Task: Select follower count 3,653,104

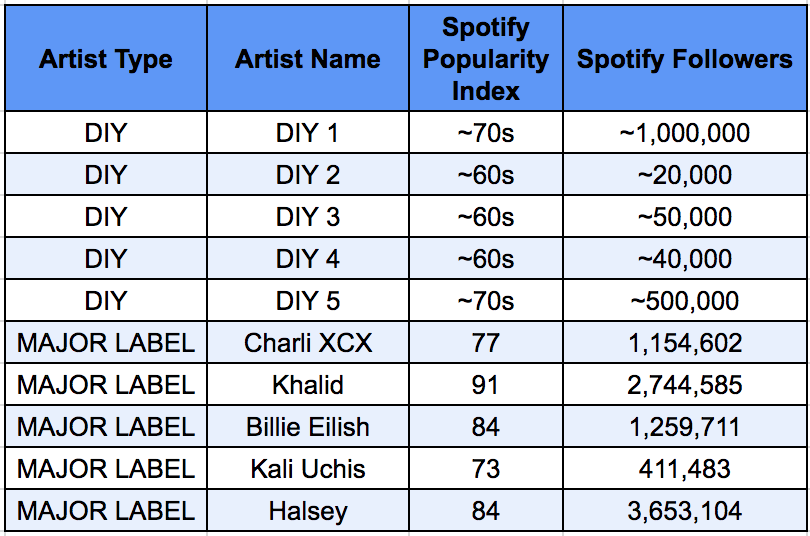Action: point(684,511)
